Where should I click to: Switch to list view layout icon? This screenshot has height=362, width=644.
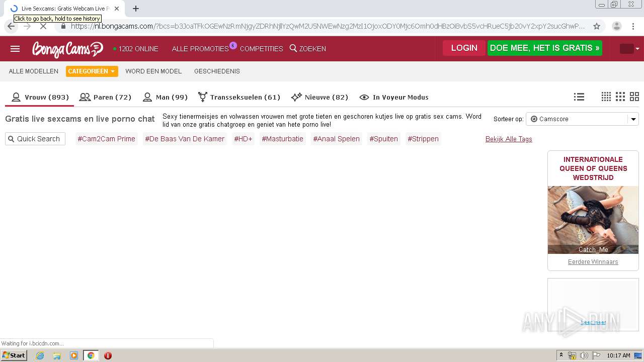pyautogui.click(x=579, y=97)
